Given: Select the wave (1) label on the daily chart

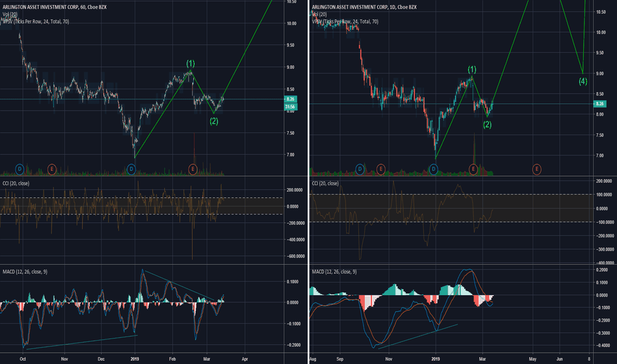Looking at the screenshot, I should [472, 69].
